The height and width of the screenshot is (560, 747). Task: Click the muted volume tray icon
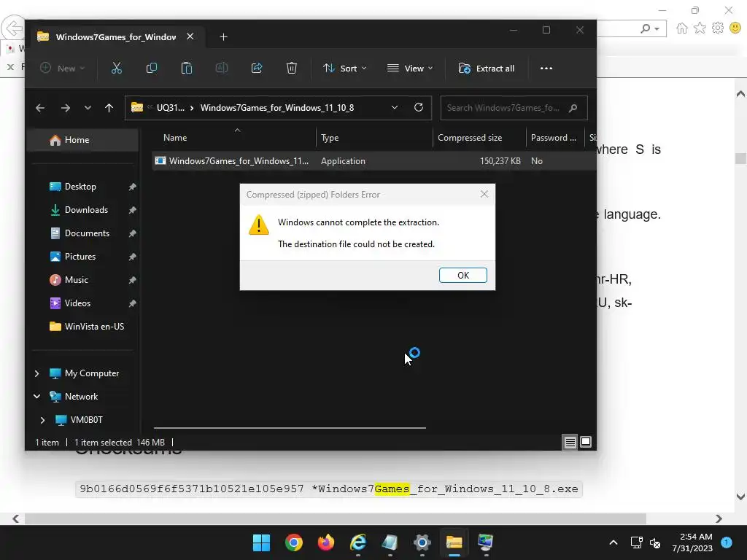coord(655,542)
